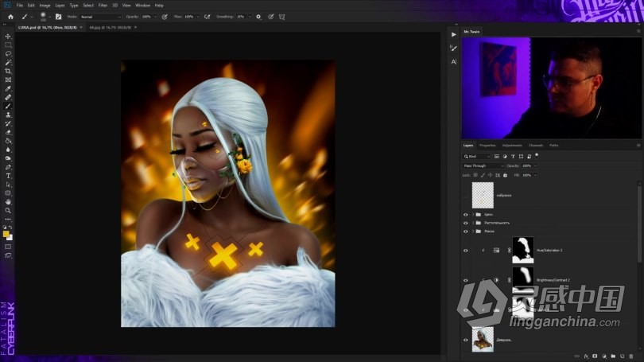Select the Move tool
Image resolution: width=644 pixels, height=362 pixels.
pyautogui.click(x=8, y=37)
